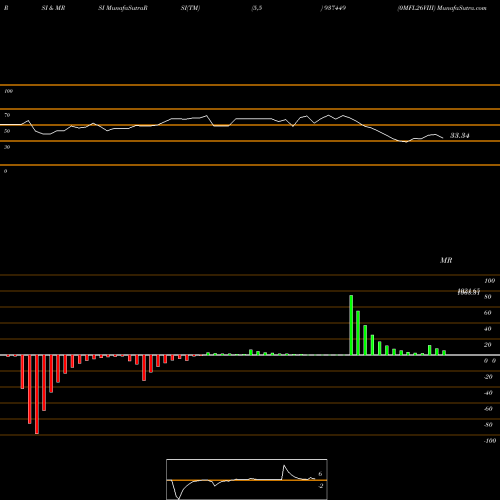
Task: Open the mini overview chart at bottom
Action: coord(247,479)
